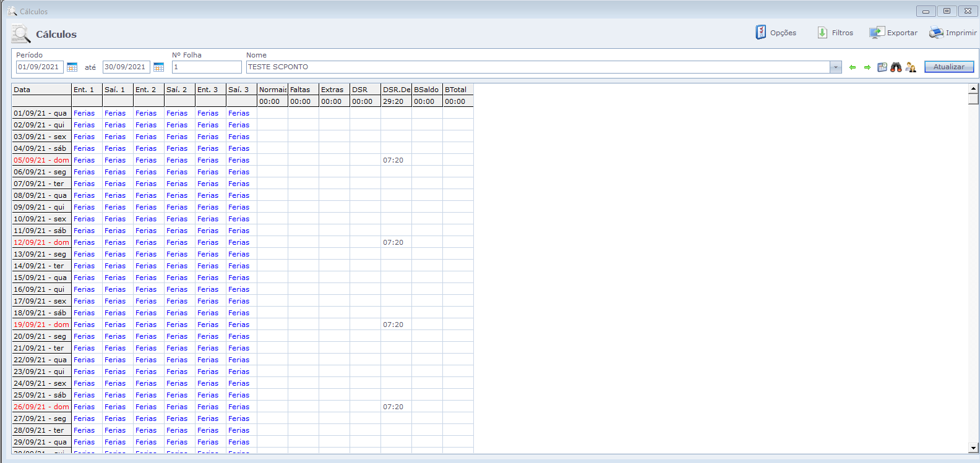The width and height of the screenshot is (980, 463).
Task: Open the Filtros panel
Action: coord(835,33)
